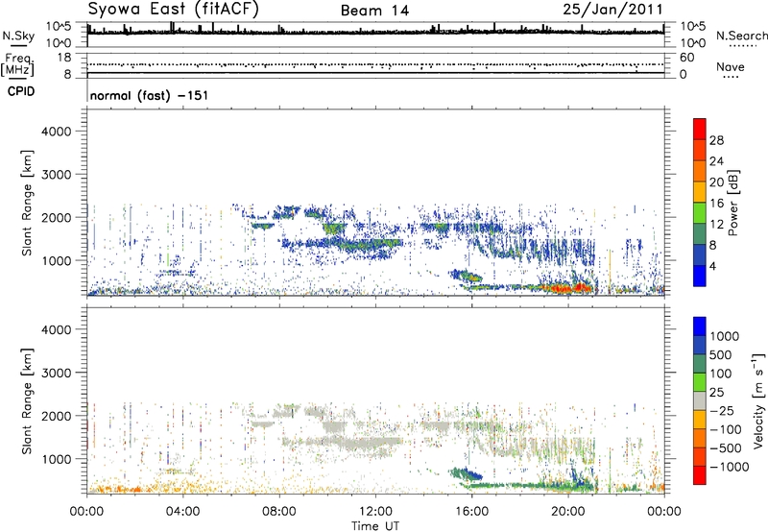The image size is (768, 532).
Task: Select the '12' power color bar label
Action: click(x=716, y=225)
